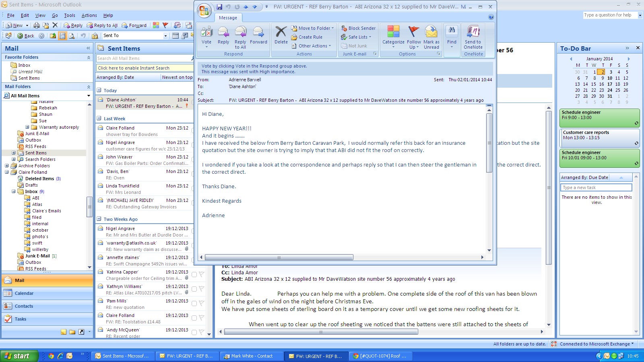Open the All Mail Items dropdown
The width and height of the screenshot is (644, 362).
[x=89, y=96]
